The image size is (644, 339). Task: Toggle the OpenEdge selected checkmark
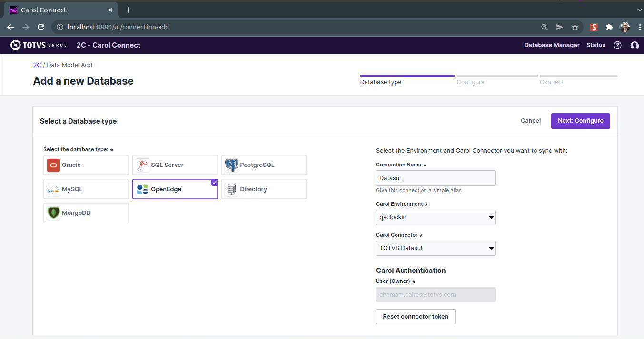(x=214, y=183)
